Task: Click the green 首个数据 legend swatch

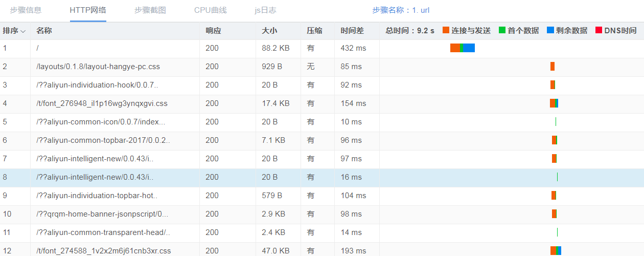Action: pyautogui.click(x=502, y=31)
